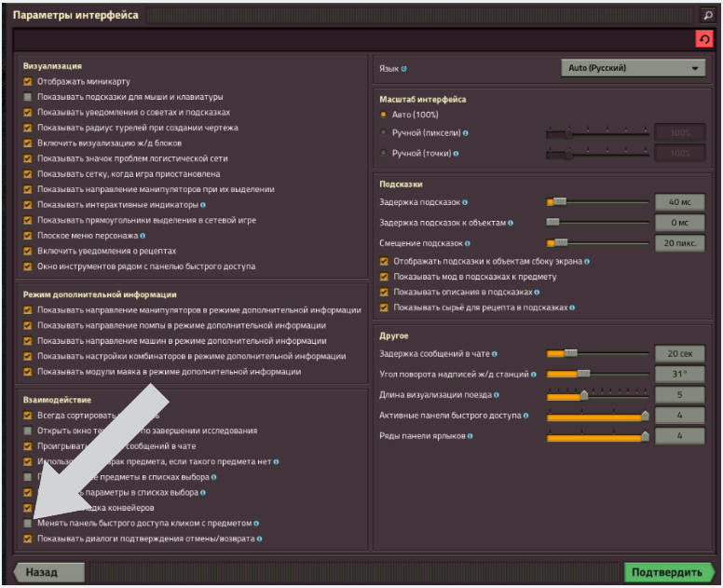
Task: Click the Активные панели быстрого доступа slider
Action: coord(597,416)
